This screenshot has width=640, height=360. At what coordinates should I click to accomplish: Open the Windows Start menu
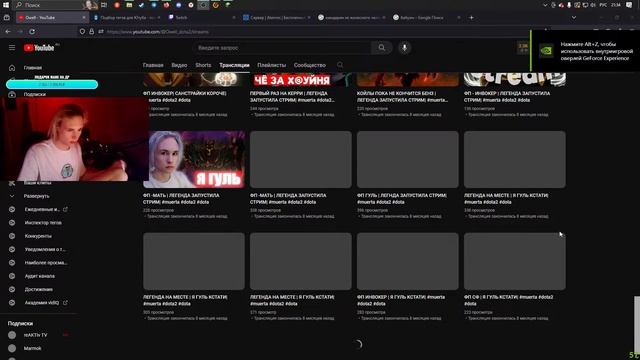(6, 5)
